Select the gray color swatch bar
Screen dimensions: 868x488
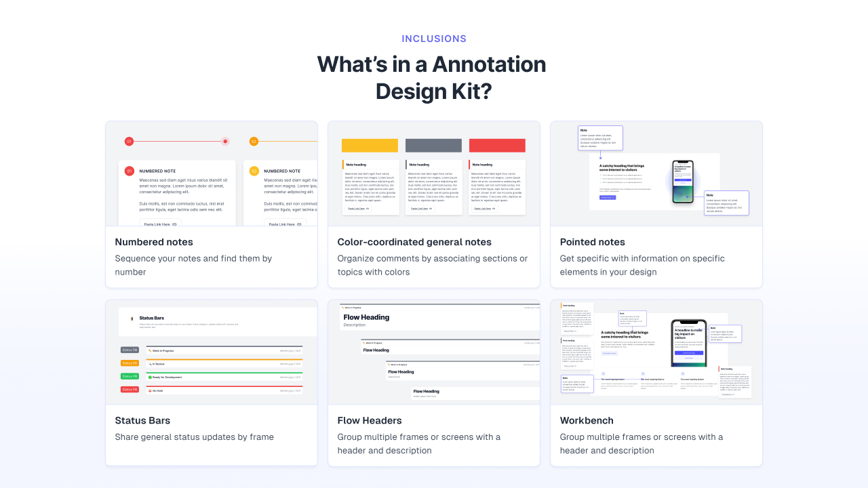click(433, 145)
